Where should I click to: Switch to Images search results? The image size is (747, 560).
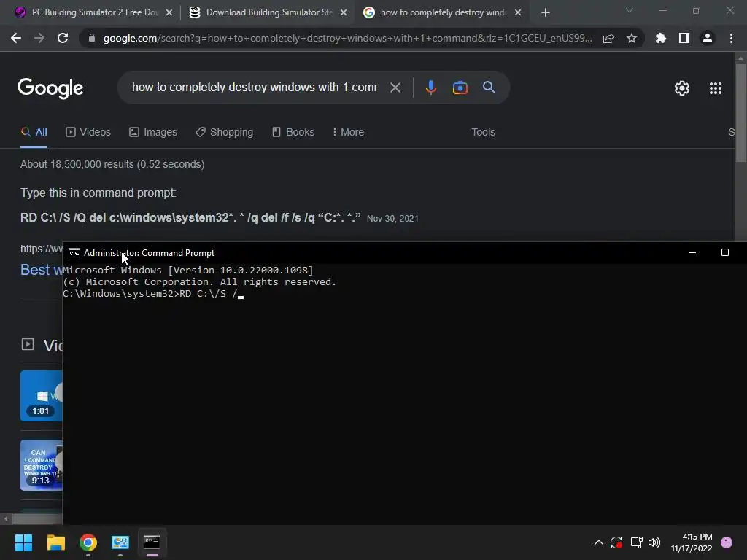(x=153, y=133)
